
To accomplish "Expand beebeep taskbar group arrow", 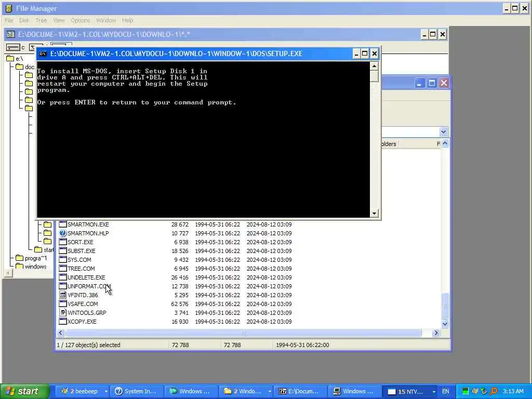I will 106,392.
